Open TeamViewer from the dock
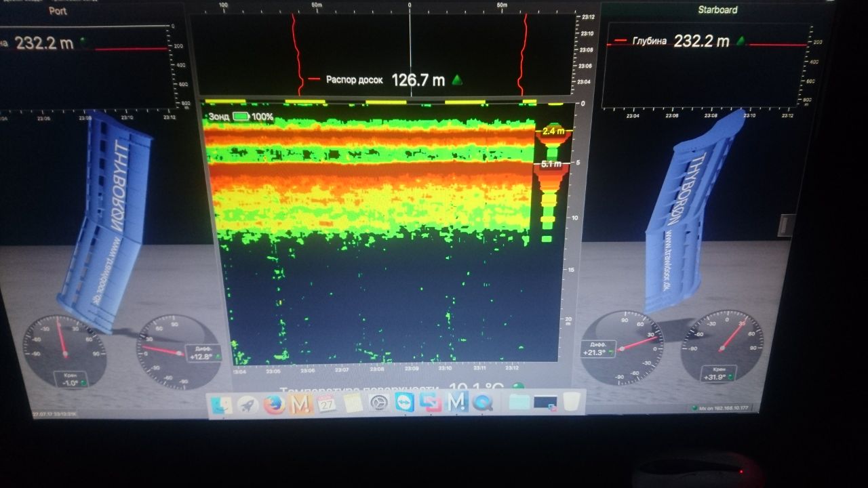This screenshot has width=868, height=488. [x=405, y=403]
